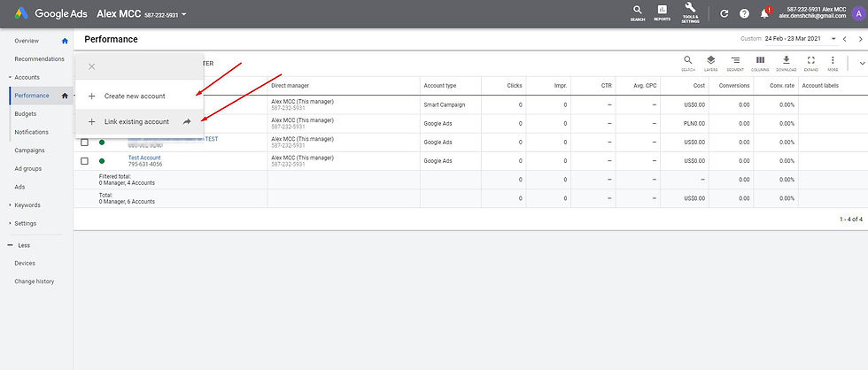
Task: Tick checkbox for Test Account row
Action: [x=85, y=161]
